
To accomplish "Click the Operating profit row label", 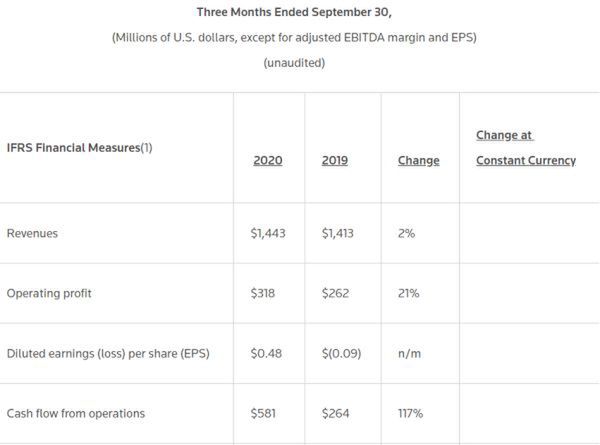I will [49, 294].
